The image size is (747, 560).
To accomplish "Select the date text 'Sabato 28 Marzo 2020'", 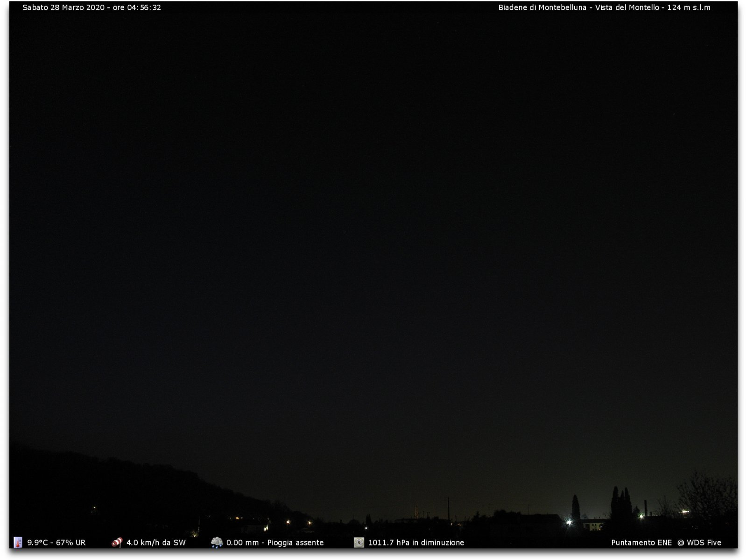I will point(63,7).
